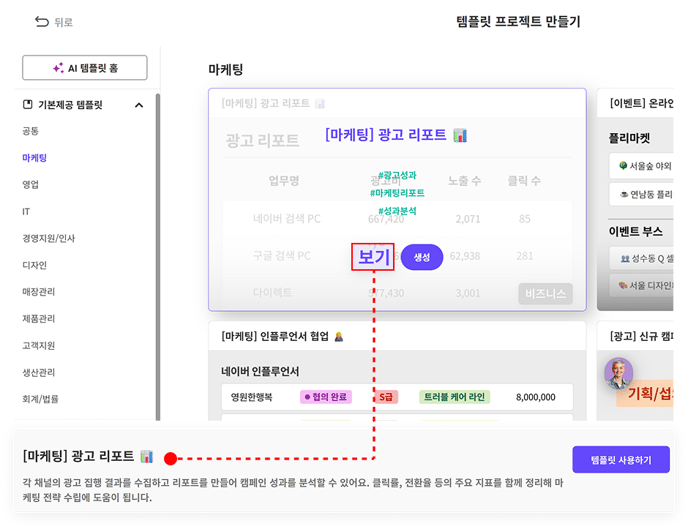Collapse the 기본제공 템플릿 section with the chevron
Image resolution: width=688 pixels, height=529 pixels.
point(139,105)
